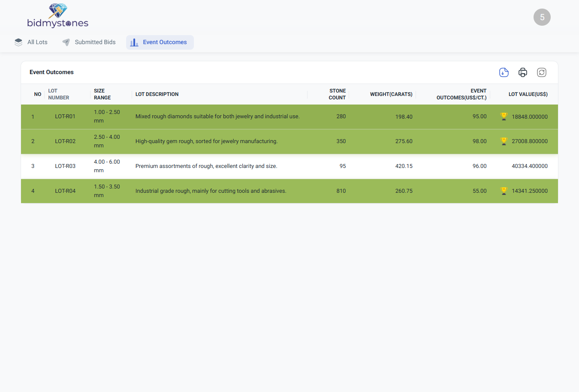
Task: Click the Industrial grade rough description
Action: point(211,191)
